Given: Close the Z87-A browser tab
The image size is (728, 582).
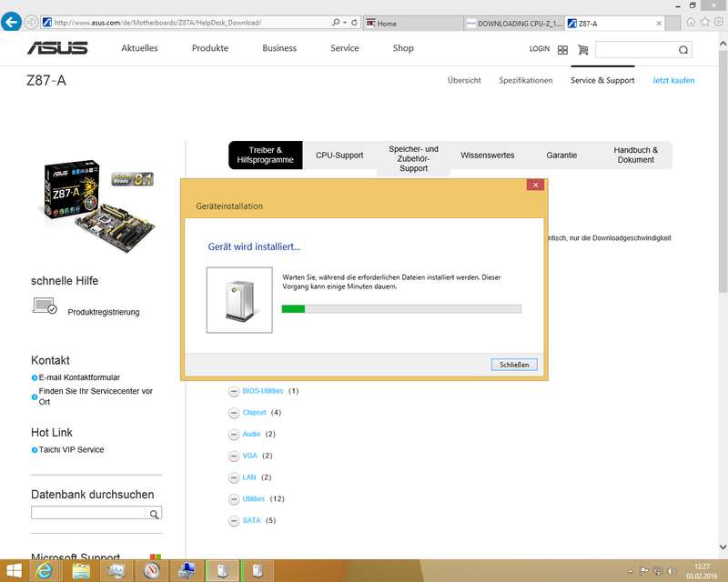Looking at the screenshot, I should (658, 24).
